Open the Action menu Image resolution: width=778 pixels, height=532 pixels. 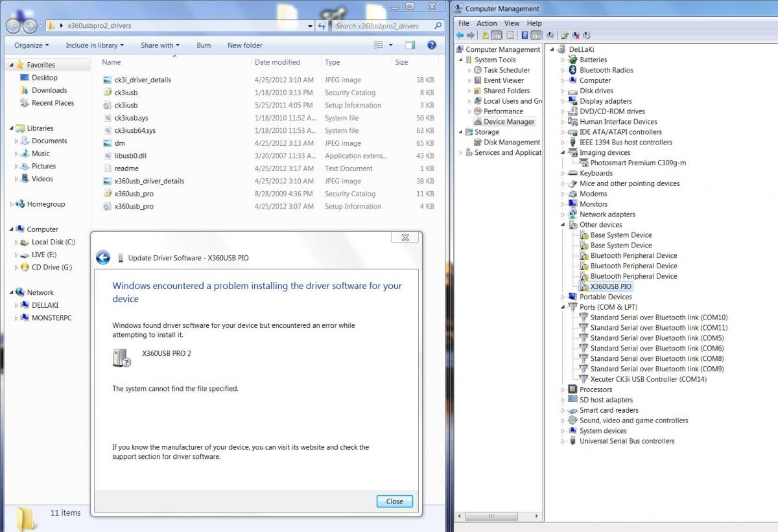[x=486, y=23]
